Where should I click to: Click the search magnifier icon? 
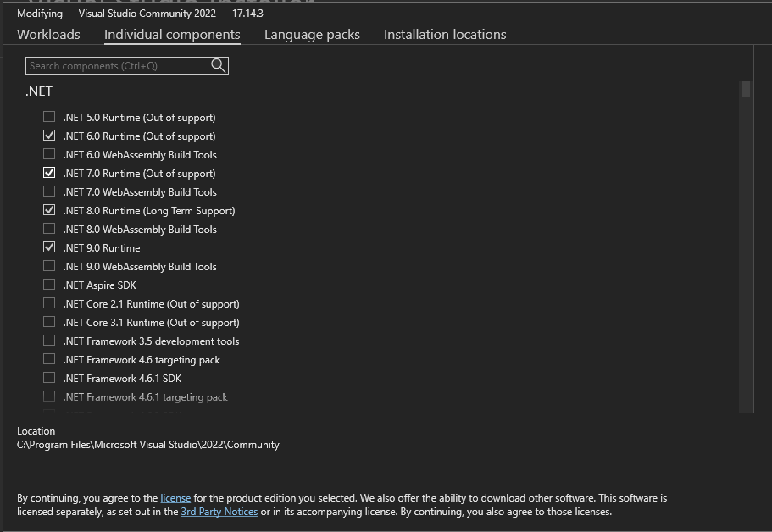pyautogui.click(x=218, y=65)
